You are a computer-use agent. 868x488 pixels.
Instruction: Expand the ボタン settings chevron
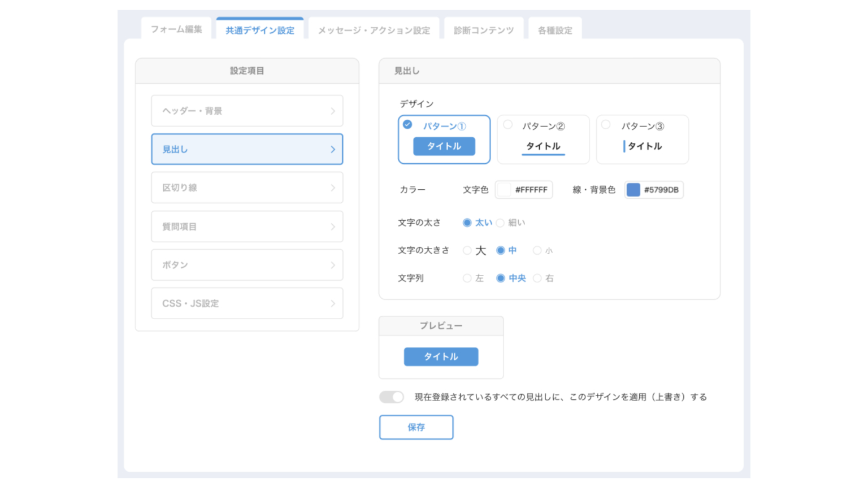333,265
